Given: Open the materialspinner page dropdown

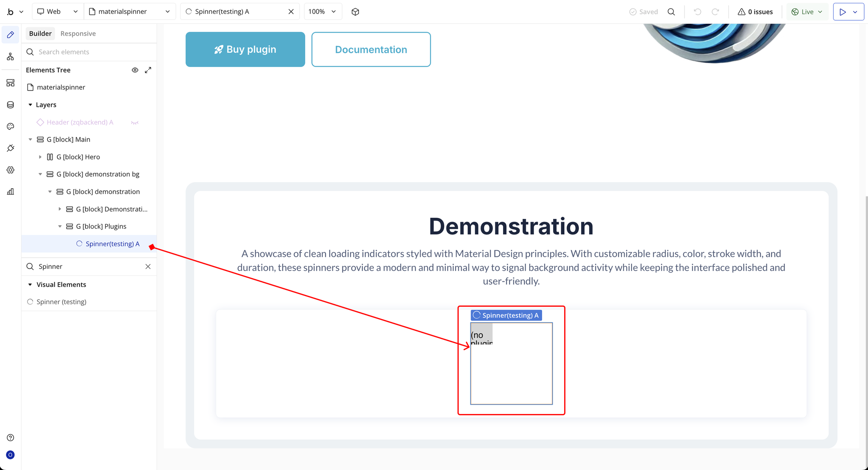Looking at the screenshot, I should [129, 12].
